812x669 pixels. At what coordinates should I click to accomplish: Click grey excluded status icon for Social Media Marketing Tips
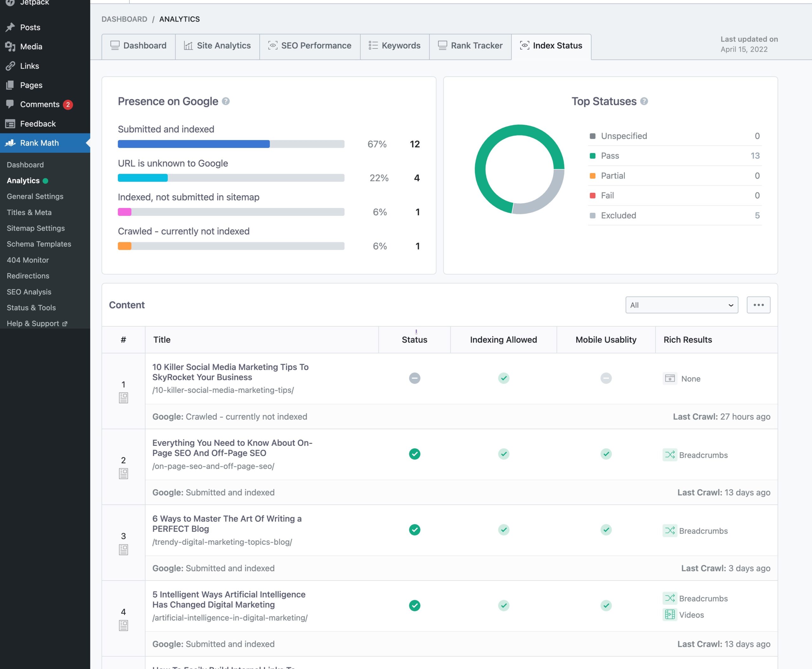415,378
